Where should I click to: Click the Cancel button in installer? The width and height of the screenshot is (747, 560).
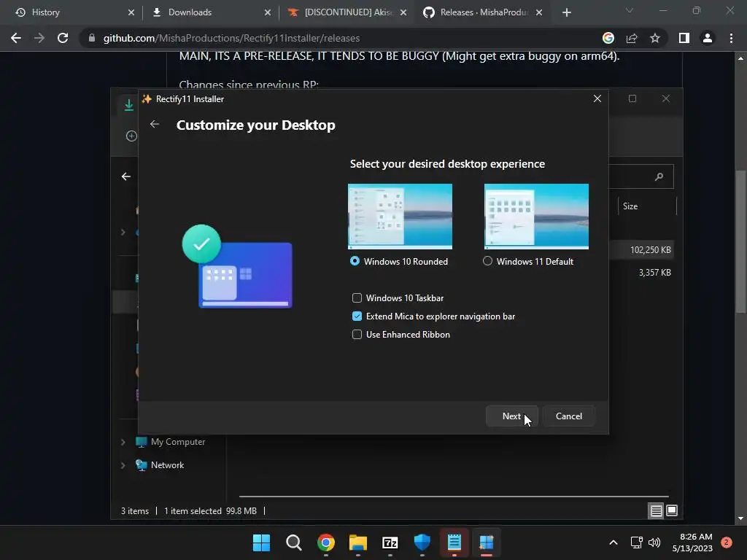click(x=568, y=416)
